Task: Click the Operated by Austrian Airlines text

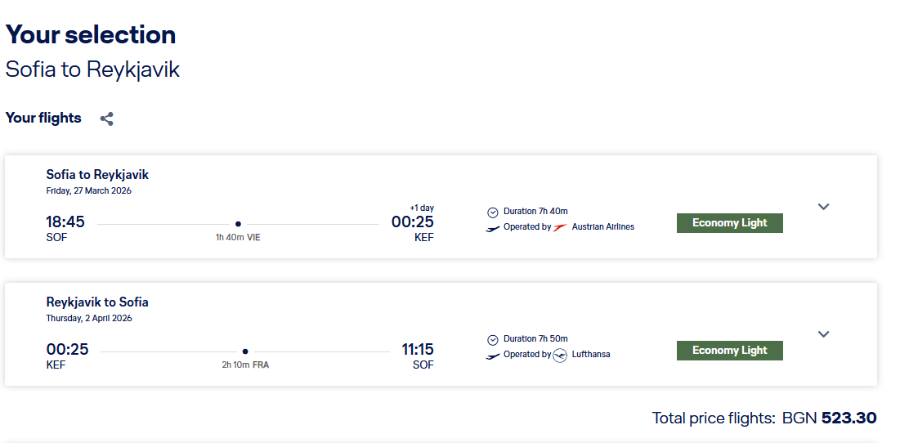Action: click(x=569, y=227)
